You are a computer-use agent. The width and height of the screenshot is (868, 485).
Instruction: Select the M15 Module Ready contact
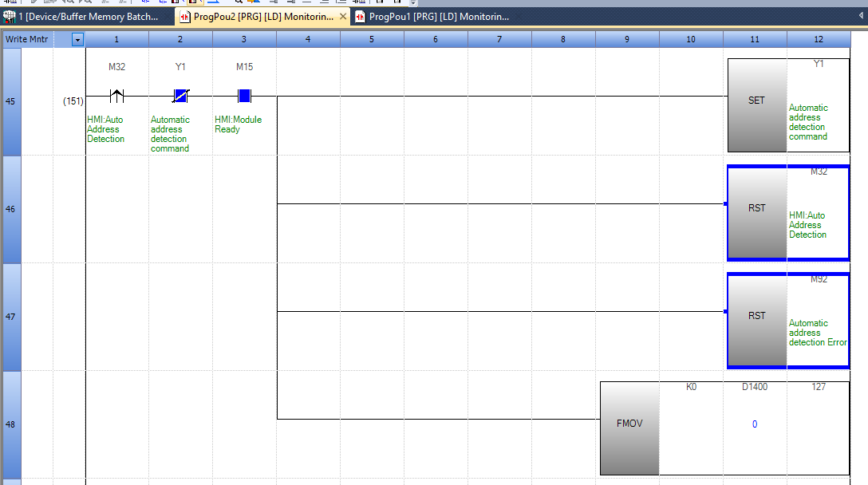pos(244,97)
